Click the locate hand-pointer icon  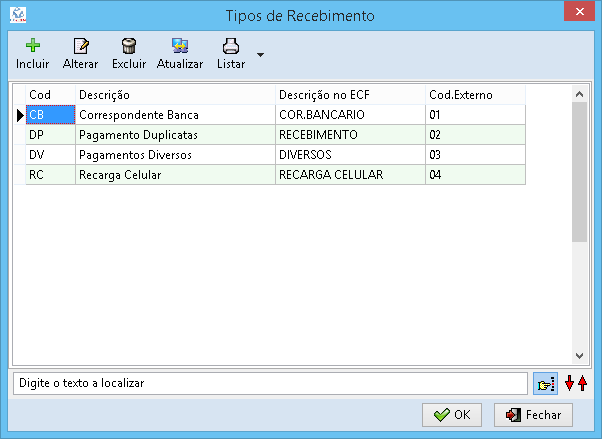546,383
